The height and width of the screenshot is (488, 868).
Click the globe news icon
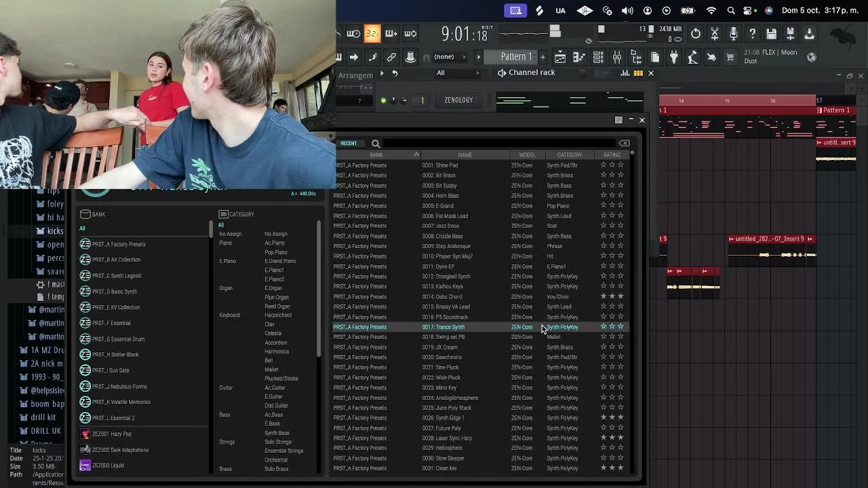click(x=812, y=58)
